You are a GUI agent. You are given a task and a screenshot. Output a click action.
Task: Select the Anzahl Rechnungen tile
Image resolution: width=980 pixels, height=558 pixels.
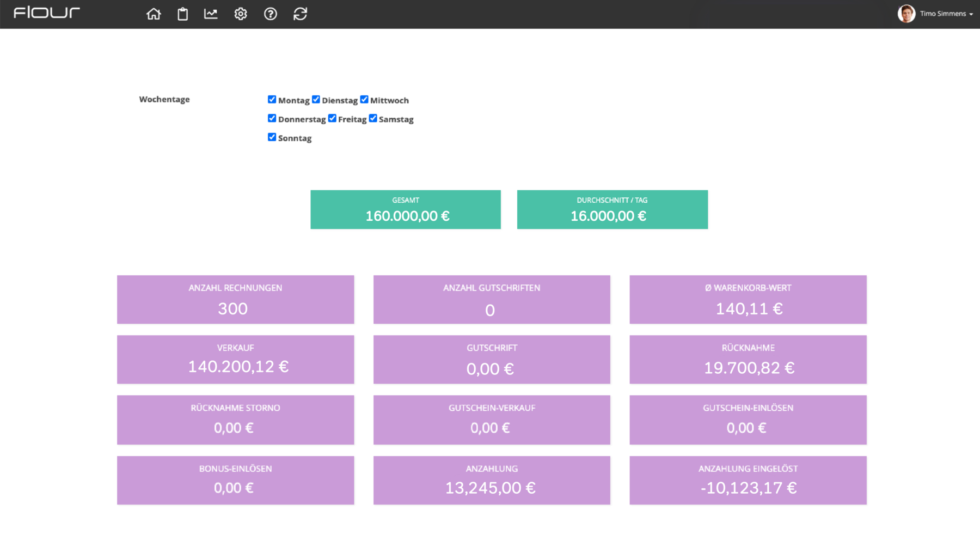[235, 299]
